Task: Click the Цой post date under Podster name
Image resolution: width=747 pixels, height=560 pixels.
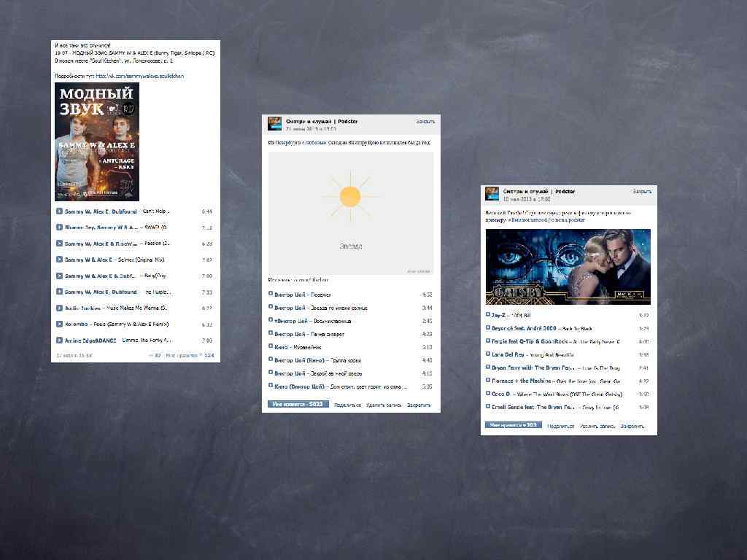Action: [x=311, y=129]
